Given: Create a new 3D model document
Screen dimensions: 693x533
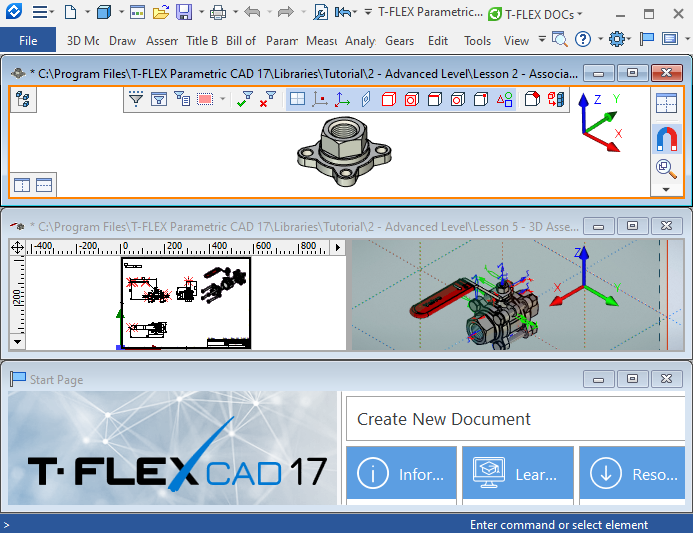Looking at the screenshot, I should [103, 12].
